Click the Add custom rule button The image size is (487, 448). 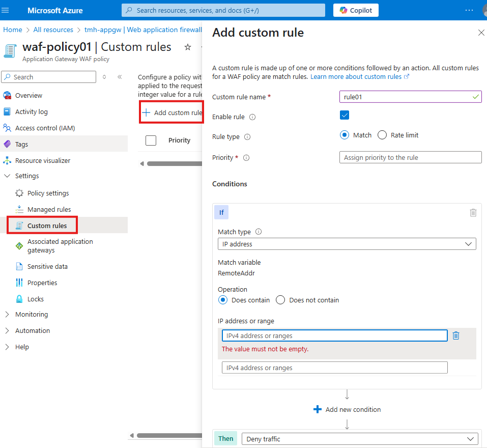172,113
